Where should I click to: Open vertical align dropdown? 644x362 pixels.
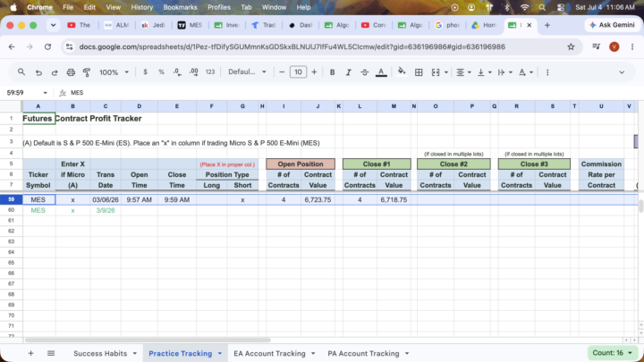483,72
